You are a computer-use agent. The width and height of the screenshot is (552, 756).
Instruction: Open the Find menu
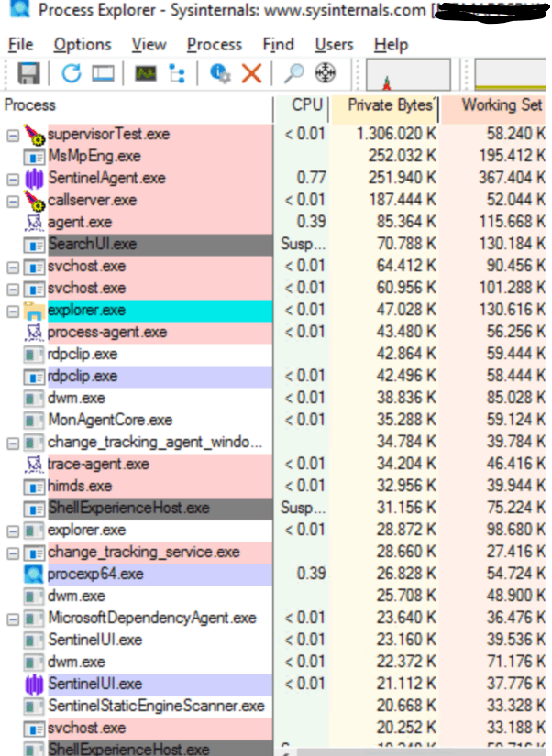279,45
